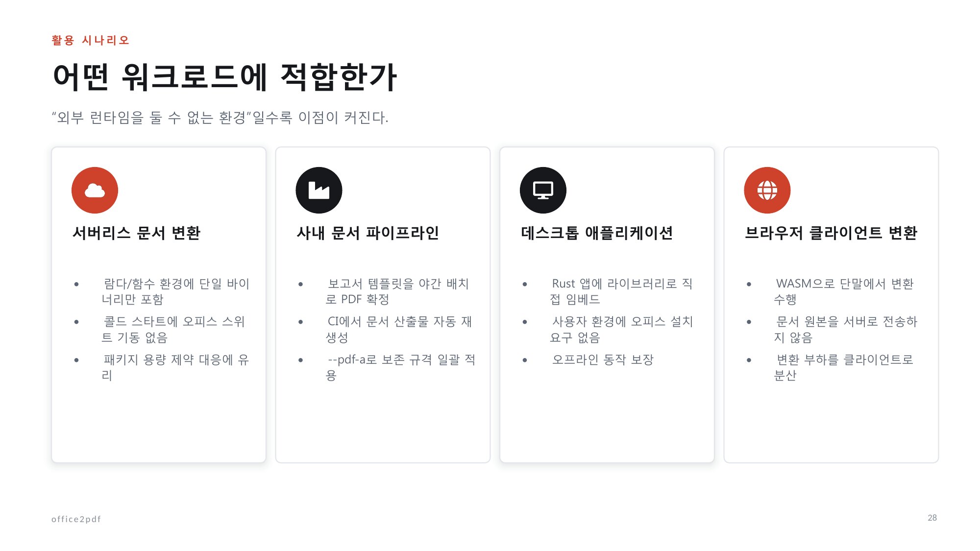Select the 사내 문서 파이프라인 heading
This screenshot has width=980, height=551.
click(x=368, y=233)
